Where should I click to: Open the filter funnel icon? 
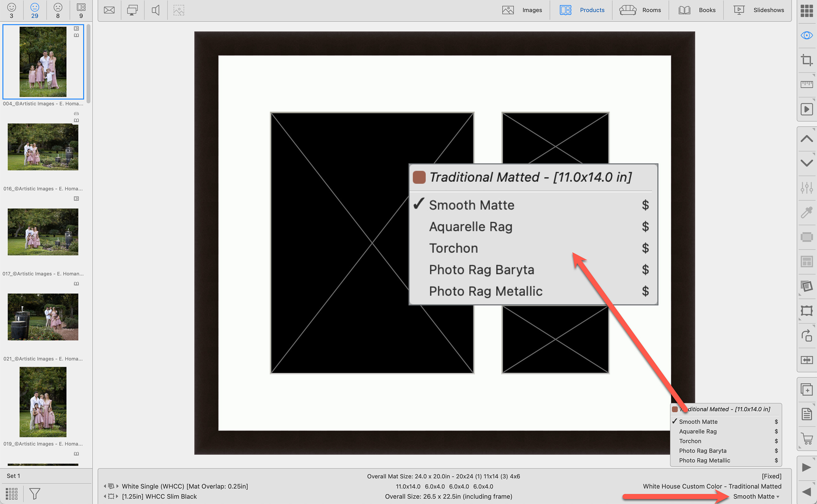tap(34, 494)
